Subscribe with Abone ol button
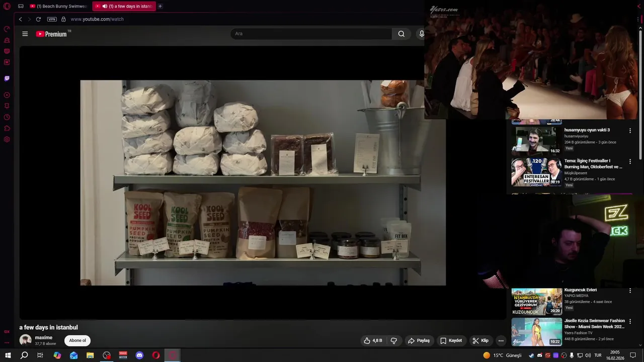This screenshot has width=644, height=362. pos(77,340)
